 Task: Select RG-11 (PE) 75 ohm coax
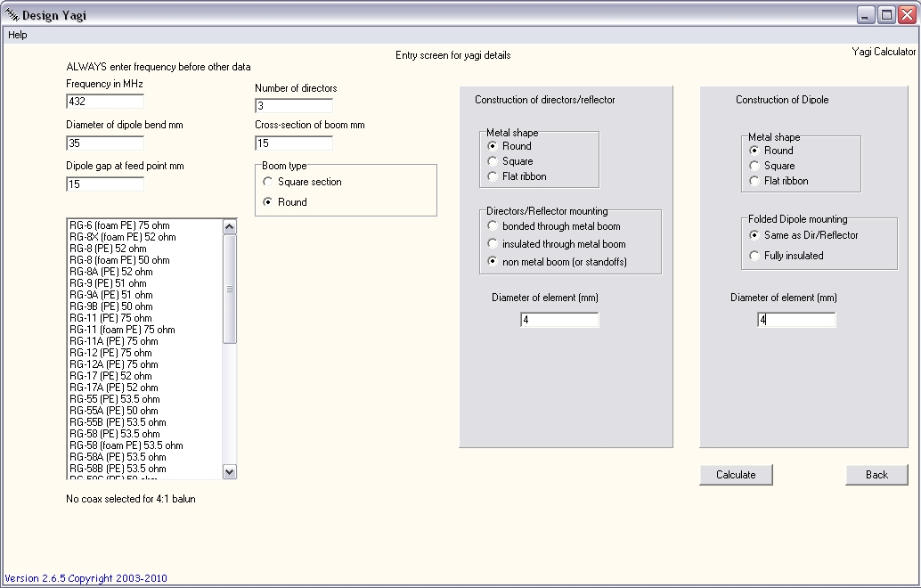[144, 318]
